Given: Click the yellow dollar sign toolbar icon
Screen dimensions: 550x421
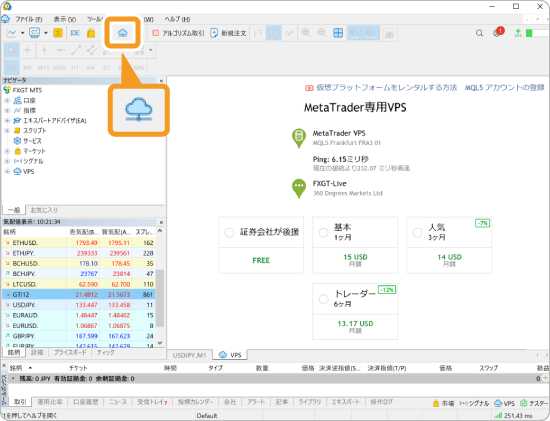Looking at the screenshot, I should tap(58, 33).
